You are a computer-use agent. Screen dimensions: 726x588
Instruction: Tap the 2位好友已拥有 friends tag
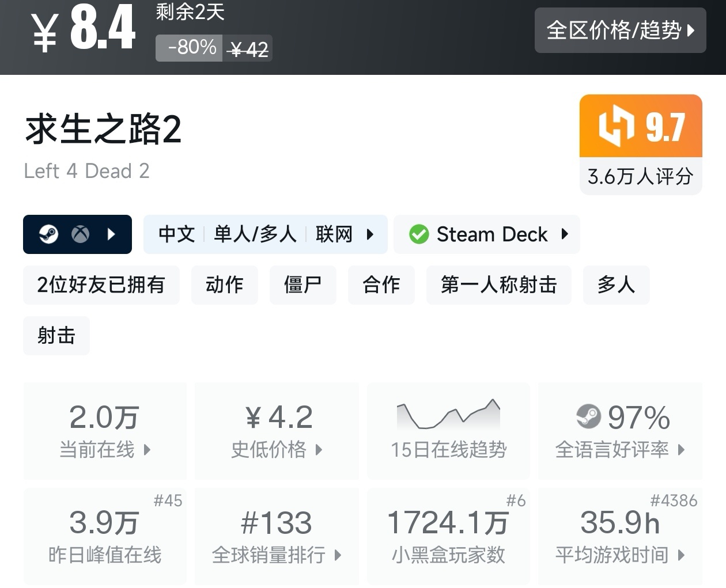click(x=101, y=285)
